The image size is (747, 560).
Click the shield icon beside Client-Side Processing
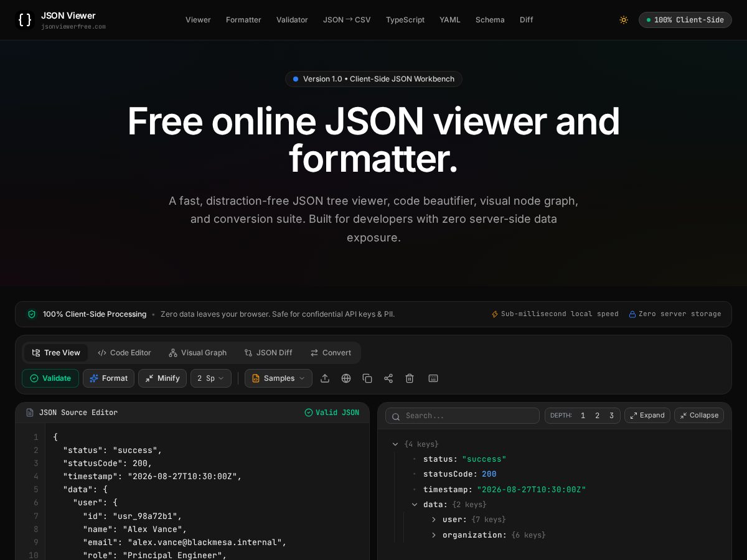[x=32, y=314]
